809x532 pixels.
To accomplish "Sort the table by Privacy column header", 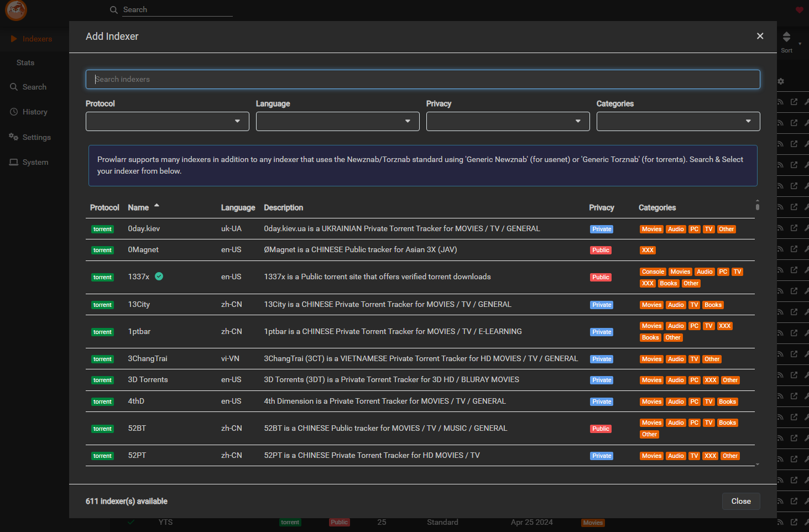I will (601, 208).
